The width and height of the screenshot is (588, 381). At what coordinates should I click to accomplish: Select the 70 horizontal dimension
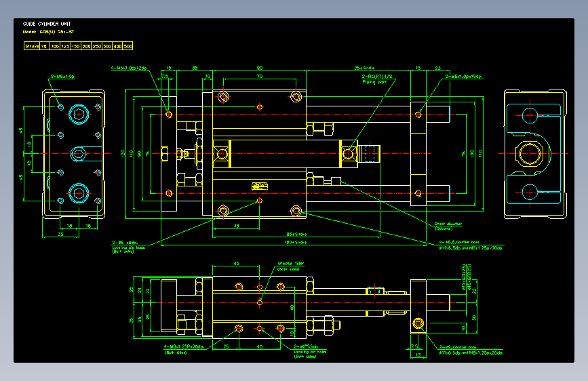tap(260, 77)
